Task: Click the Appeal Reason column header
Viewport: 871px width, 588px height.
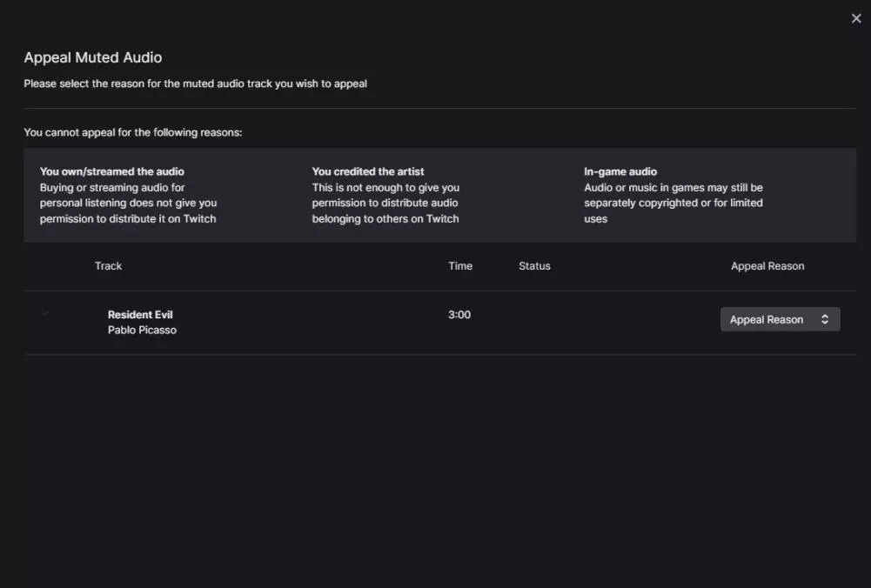Action: (x=767, y=265)
